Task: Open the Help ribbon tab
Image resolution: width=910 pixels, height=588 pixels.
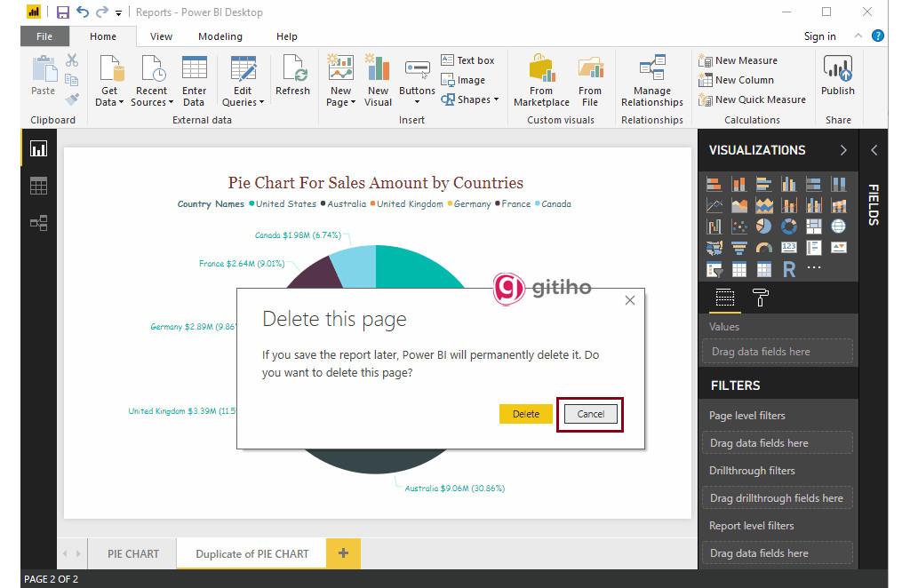Action: coord(287,36)
